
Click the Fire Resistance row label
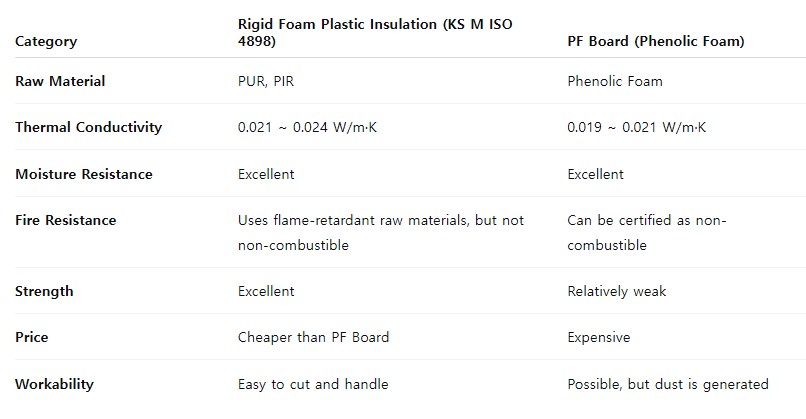[x=65, y=220]
